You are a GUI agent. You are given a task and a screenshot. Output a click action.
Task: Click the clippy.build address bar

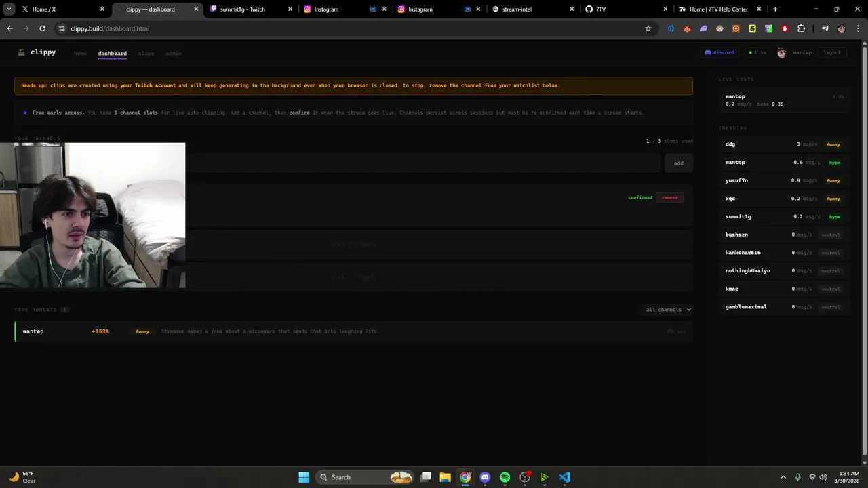(x=353, y=28)
